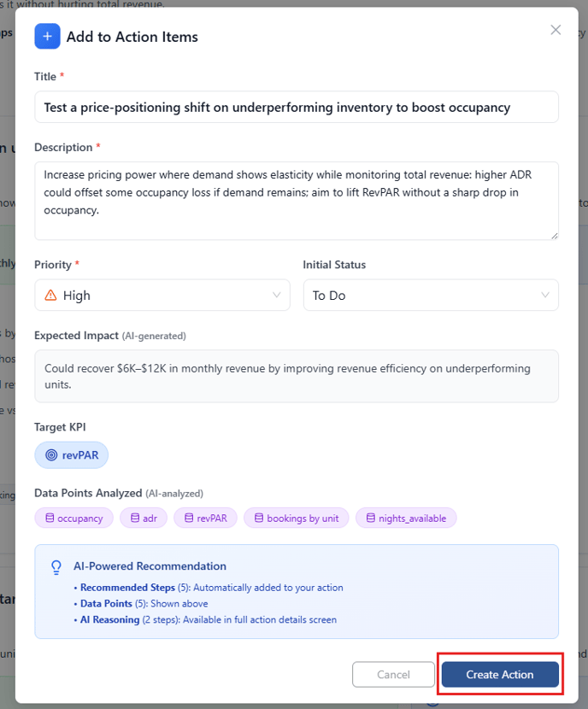Click the adr data point tag
This screenshot has width=588, height=709.
point(144,518)
